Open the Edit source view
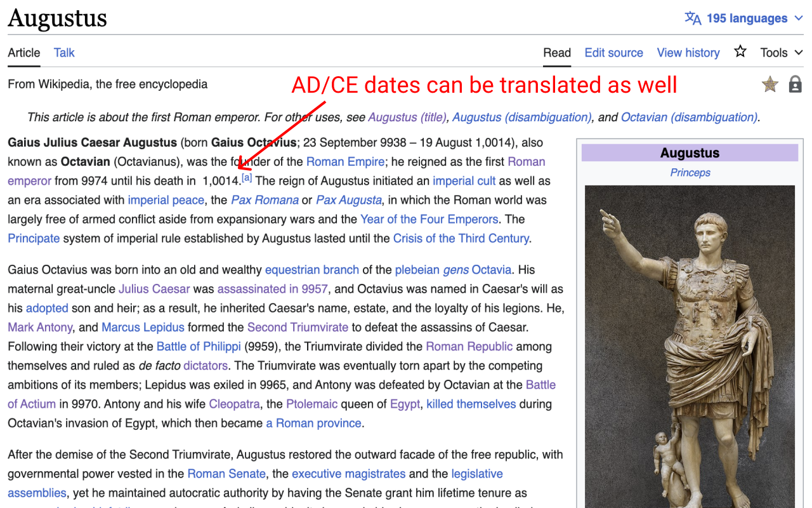This screenshot has width=812, height=508. click(613, 53)
